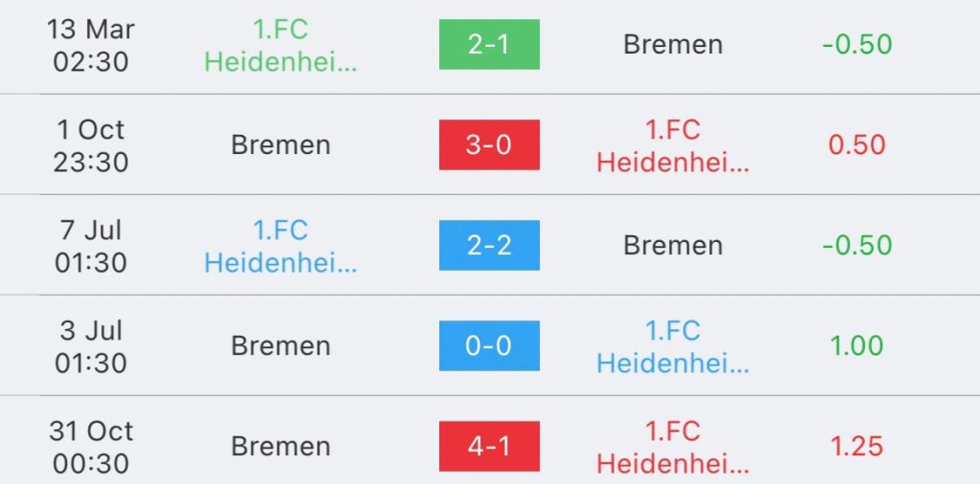Select Bremen in the 3 Jul match
The width and height of the screenshot is (980, 484).
coord(280,346)
